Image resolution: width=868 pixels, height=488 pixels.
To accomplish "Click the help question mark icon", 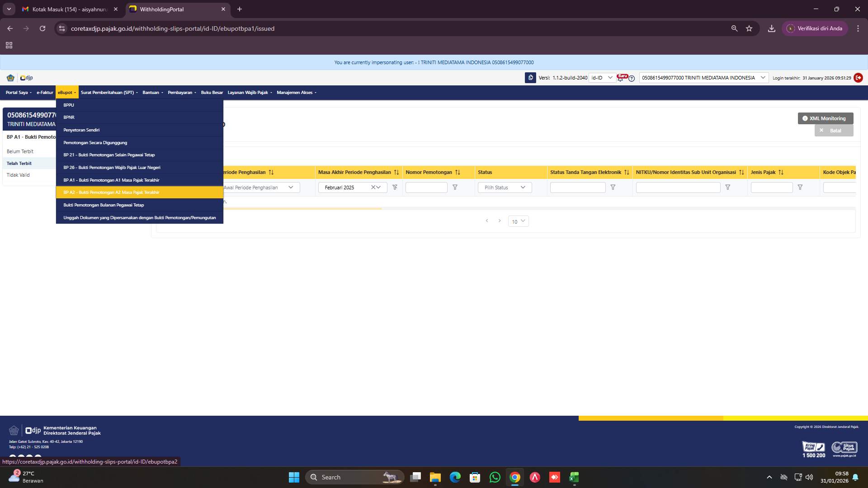I will coord(632,79).
